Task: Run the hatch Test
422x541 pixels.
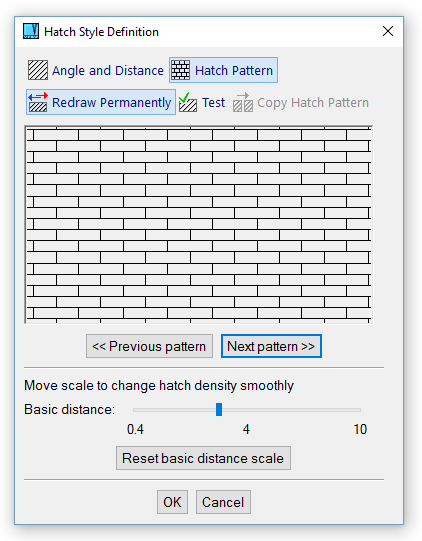Action: pyautogui.click(x=213, y=102)
